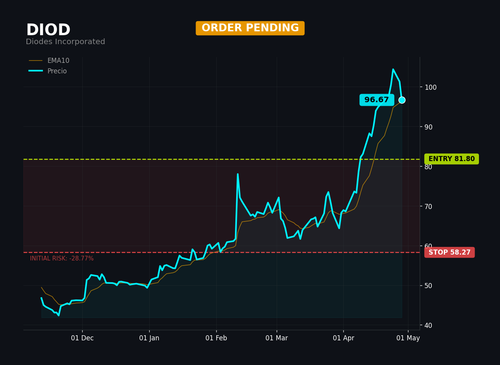Click the 01 Mar x-axis label

tap(276, 338)
